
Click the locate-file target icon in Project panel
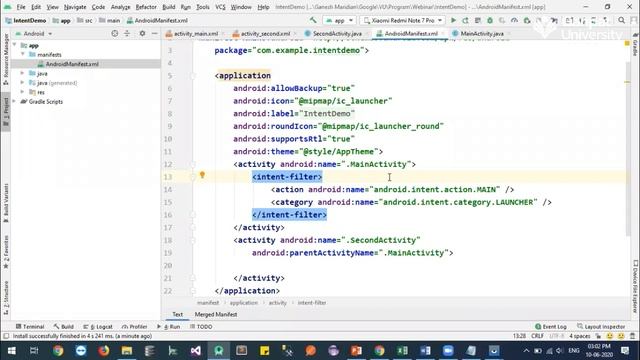click(x=115, y=33)
